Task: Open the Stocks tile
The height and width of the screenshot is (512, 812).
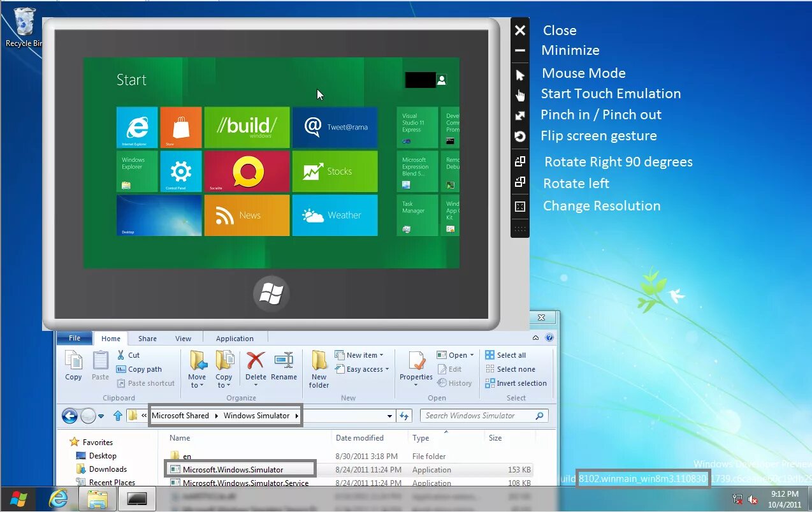Action: tap(335, 172)
